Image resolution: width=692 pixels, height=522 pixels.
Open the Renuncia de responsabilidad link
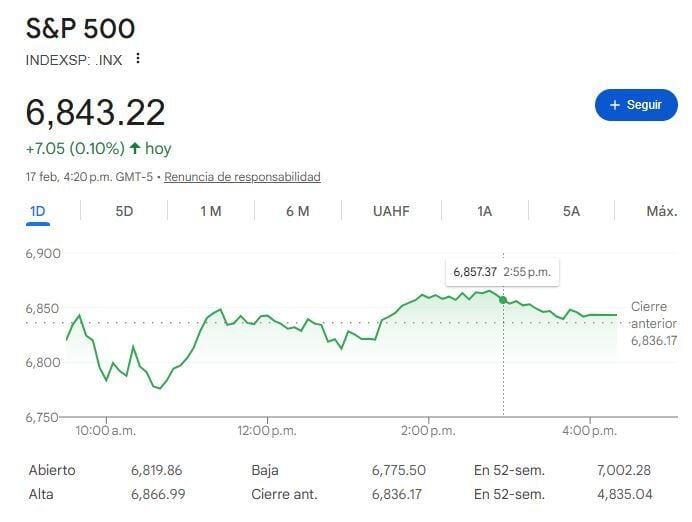click(x=242, y=177)
